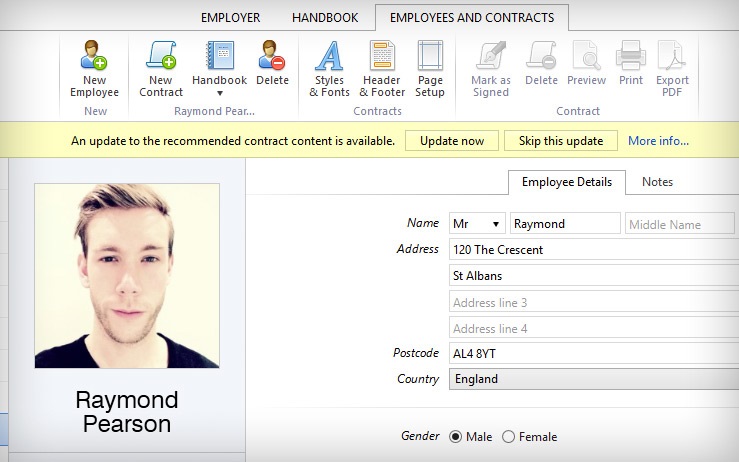Expand the Handbook dropdown arrow

[220, 93]
